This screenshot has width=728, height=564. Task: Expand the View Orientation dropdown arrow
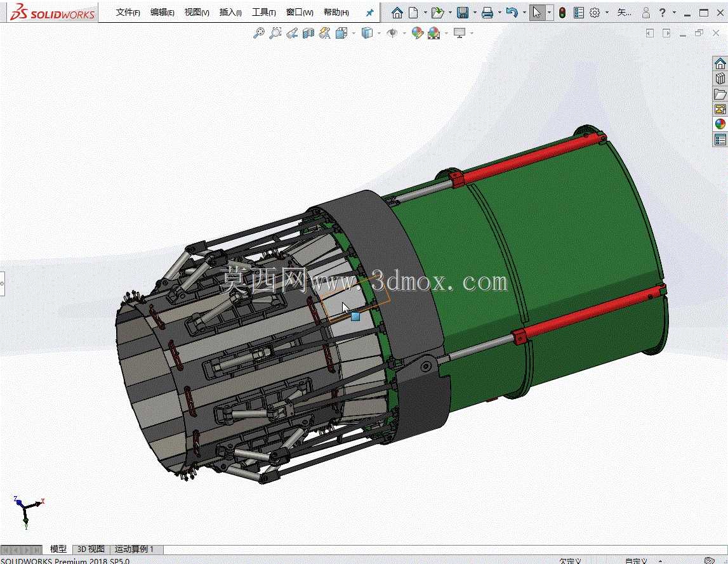point(354,33)
